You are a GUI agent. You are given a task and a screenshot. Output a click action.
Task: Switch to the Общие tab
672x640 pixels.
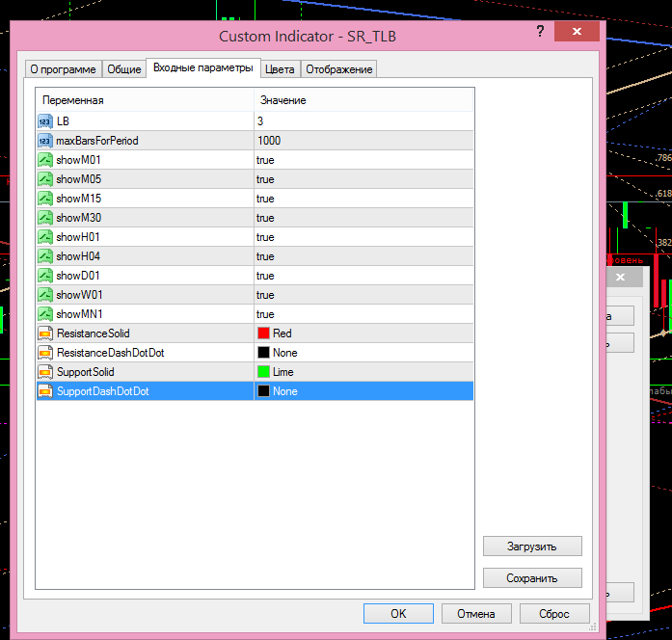[123, 69]
